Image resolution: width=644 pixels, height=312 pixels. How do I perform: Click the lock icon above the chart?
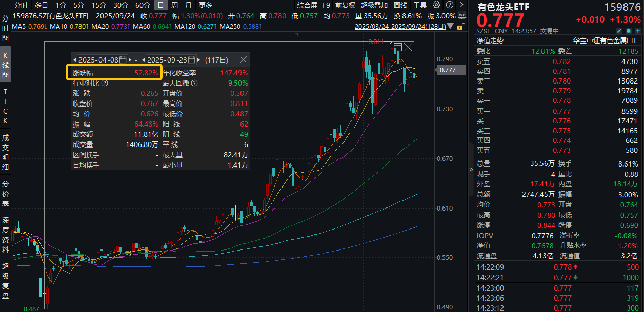[x=460, y=27]
